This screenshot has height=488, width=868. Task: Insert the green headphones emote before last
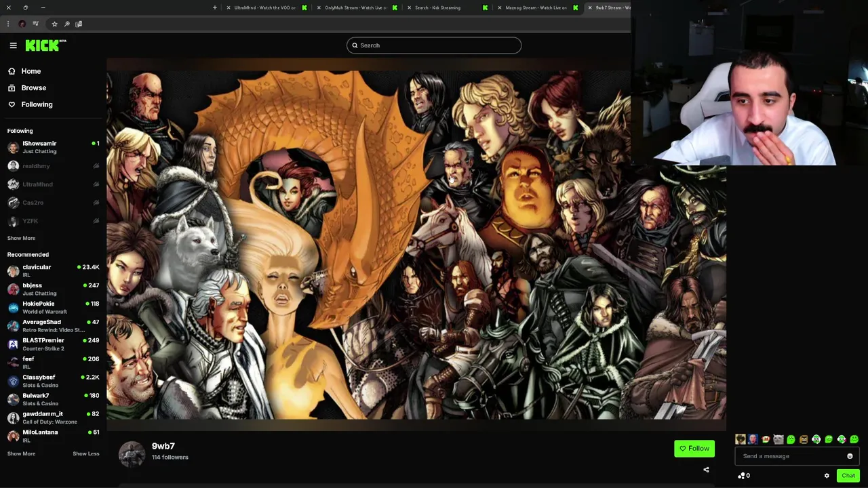tap(842, 439)
